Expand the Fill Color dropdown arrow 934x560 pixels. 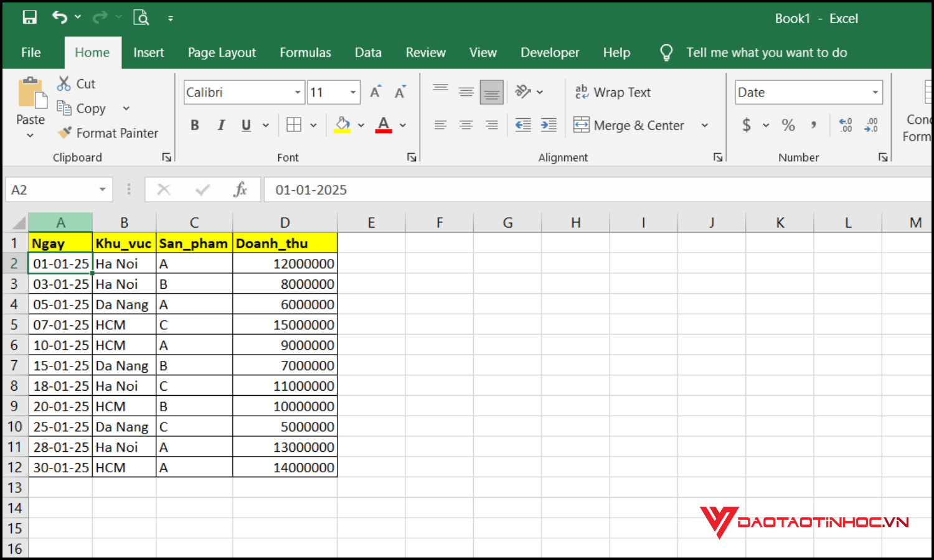coord(361,124)
